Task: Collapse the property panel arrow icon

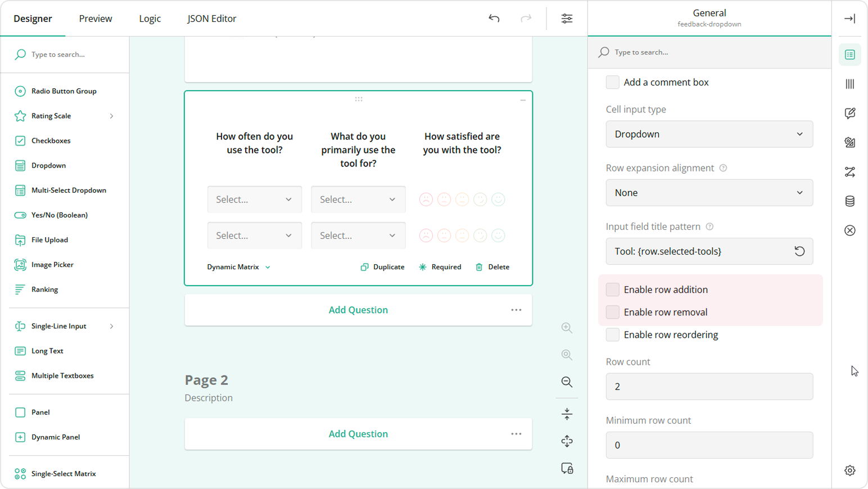Action: [x=849, y=19]
